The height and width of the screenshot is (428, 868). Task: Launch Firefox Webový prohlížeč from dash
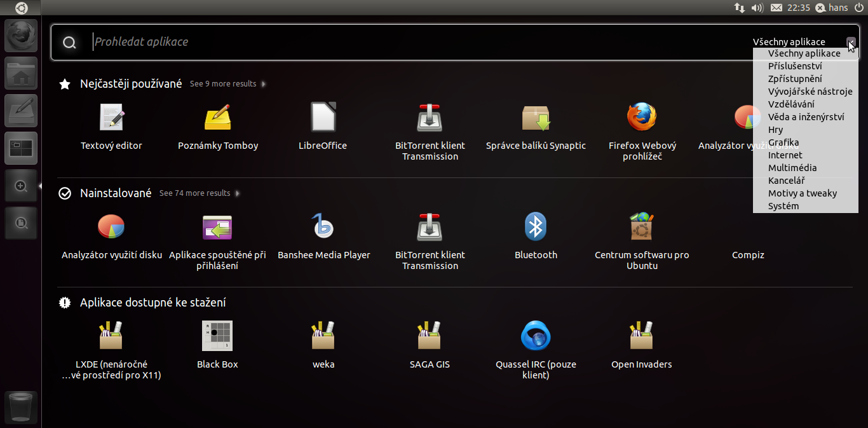(642, 132)
